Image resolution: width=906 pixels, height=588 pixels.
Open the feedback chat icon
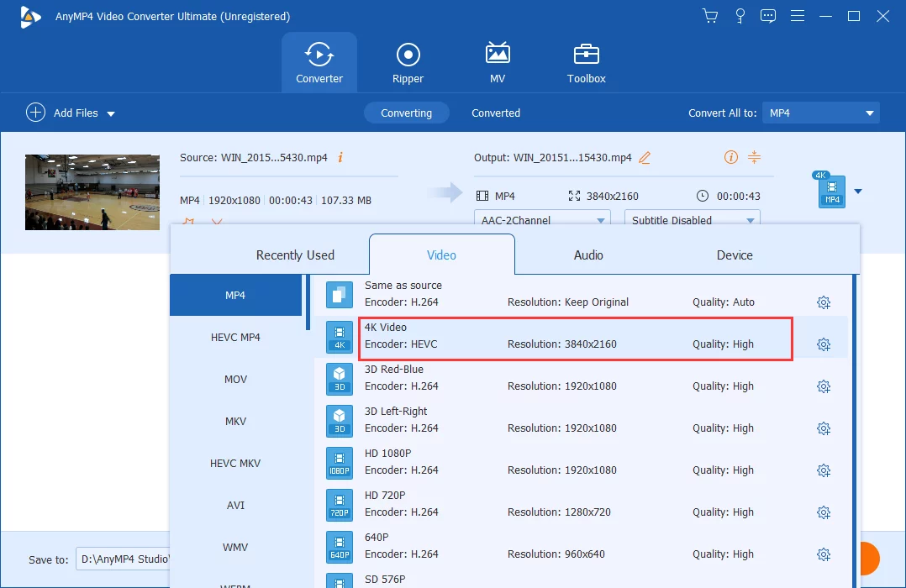tap(768, 16)
